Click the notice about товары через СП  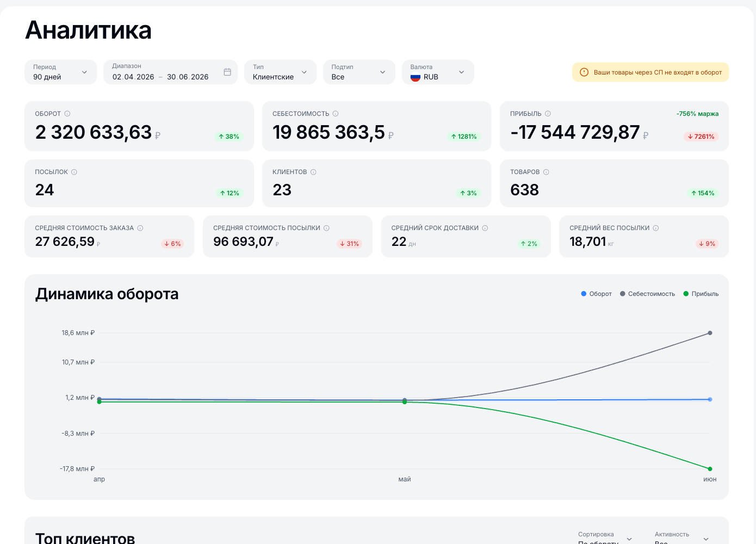coord(650,72)
